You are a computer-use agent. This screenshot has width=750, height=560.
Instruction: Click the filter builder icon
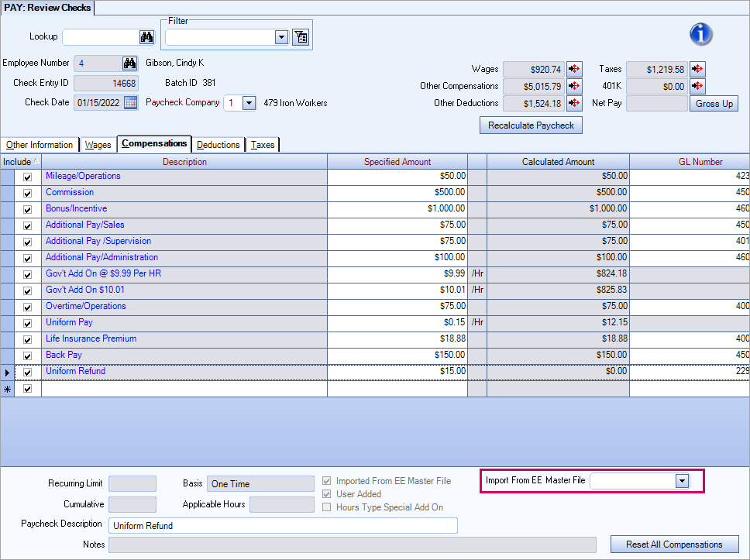pyautogui.click(x=301, y=37)
